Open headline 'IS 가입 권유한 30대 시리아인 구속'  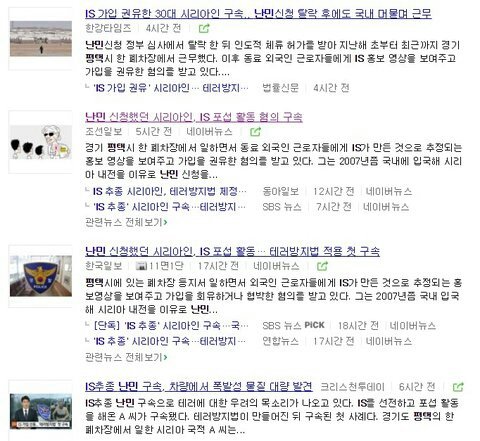pyautogui.click(x=258, y=14)
